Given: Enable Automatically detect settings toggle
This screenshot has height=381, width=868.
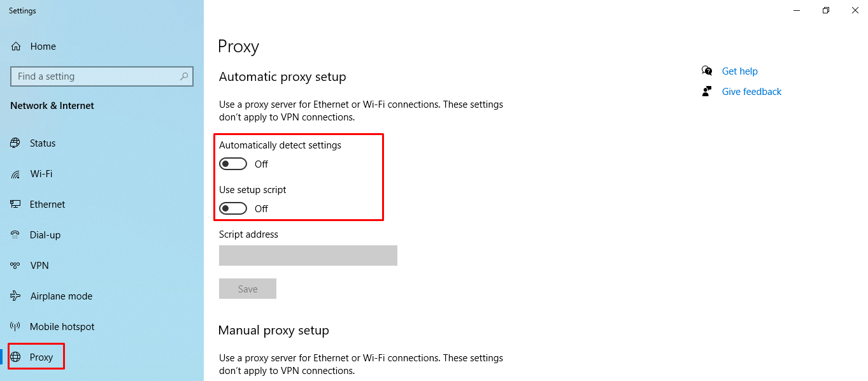Looking at the screenshot, I should 233,164.
